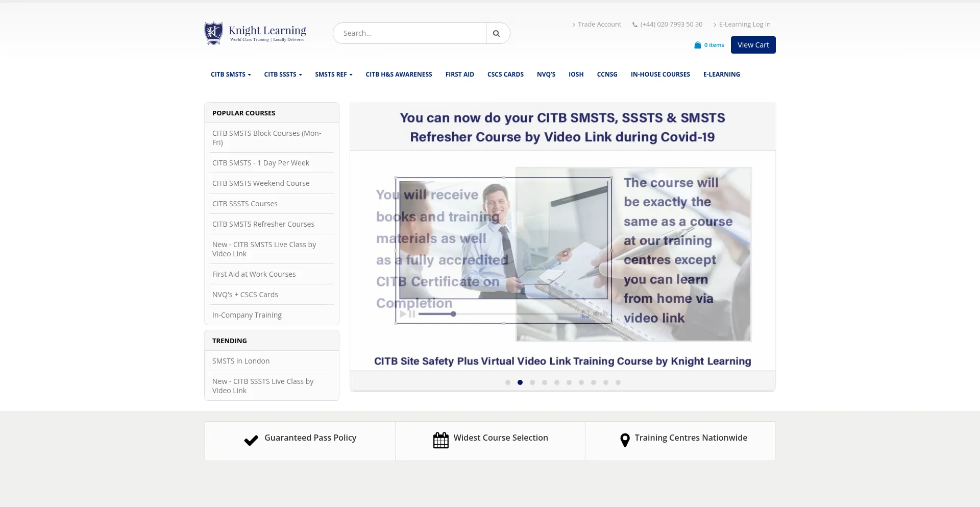Click the banner's play/pause control

pos(408,314)
